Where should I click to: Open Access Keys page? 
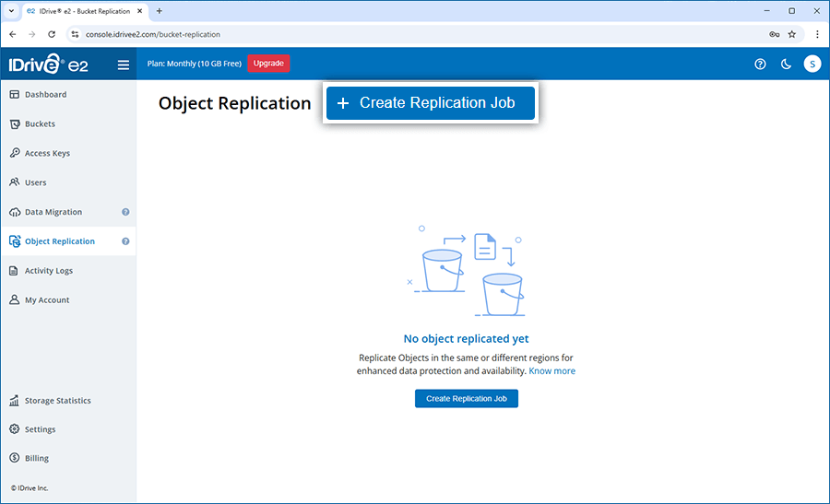pyautogui.click(x=47, y=154)
